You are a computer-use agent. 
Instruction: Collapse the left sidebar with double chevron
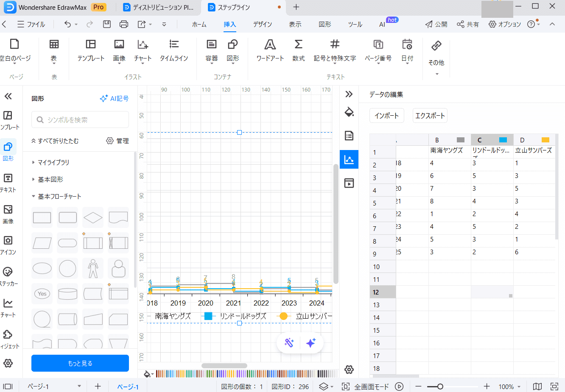(x=8, y=96)
